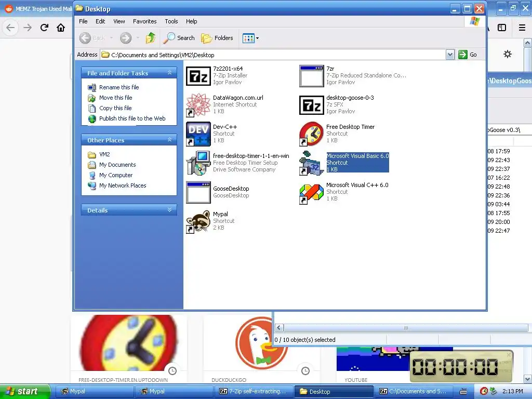
Task: Click the Back navigation button in Explorer
Action: (x=92, y=38)
